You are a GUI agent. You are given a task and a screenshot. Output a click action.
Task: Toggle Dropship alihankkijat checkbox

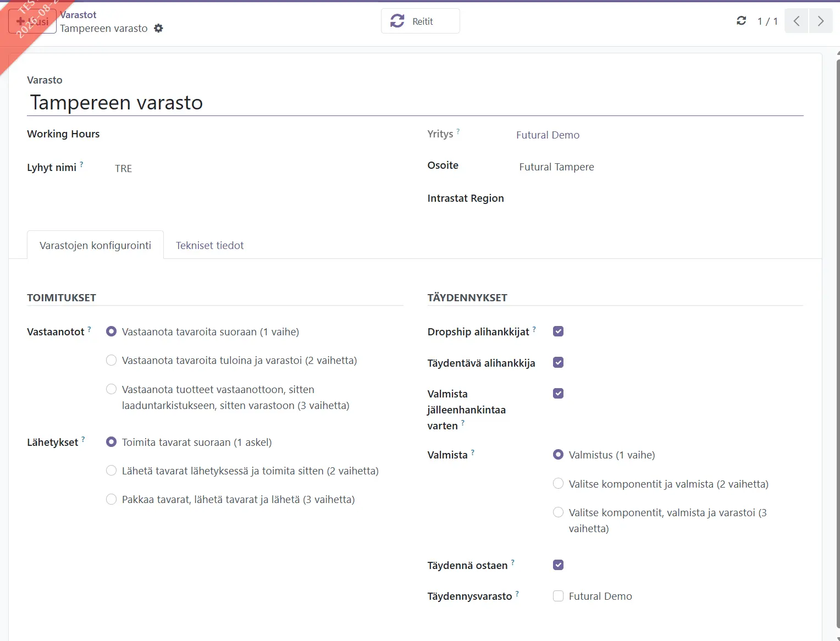click(x=558, y=331)
